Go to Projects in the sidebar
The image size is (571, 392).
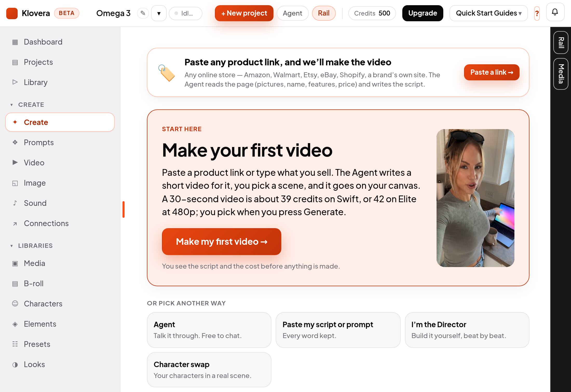pyautogui.click(x=60, y=62)
